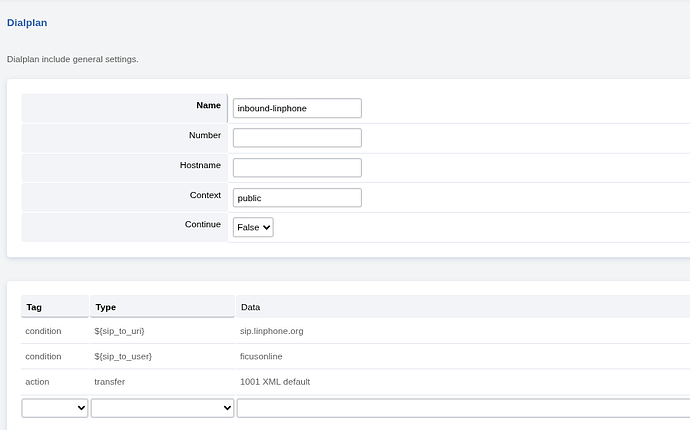Select the ${sip_to_uri} type cell
The height and width of the screenshot is (430, 690).
pyautogui.click(x=125, y=331)
